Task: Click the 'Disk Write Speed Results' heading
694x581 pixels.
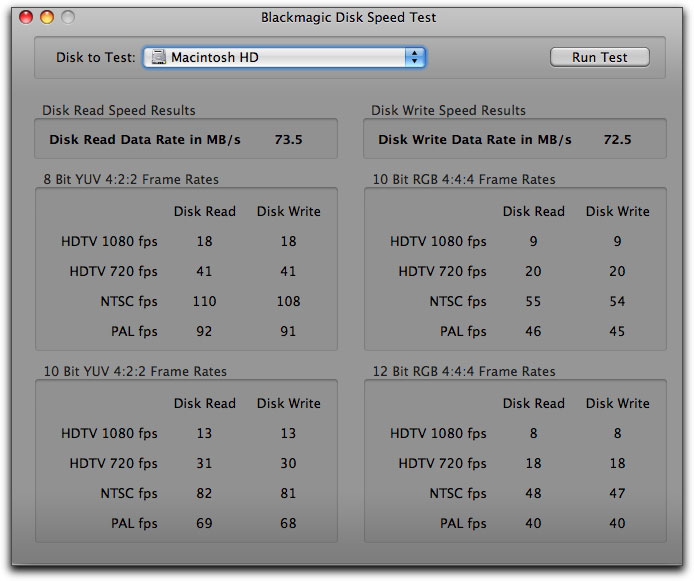Action: pos(448,110)
